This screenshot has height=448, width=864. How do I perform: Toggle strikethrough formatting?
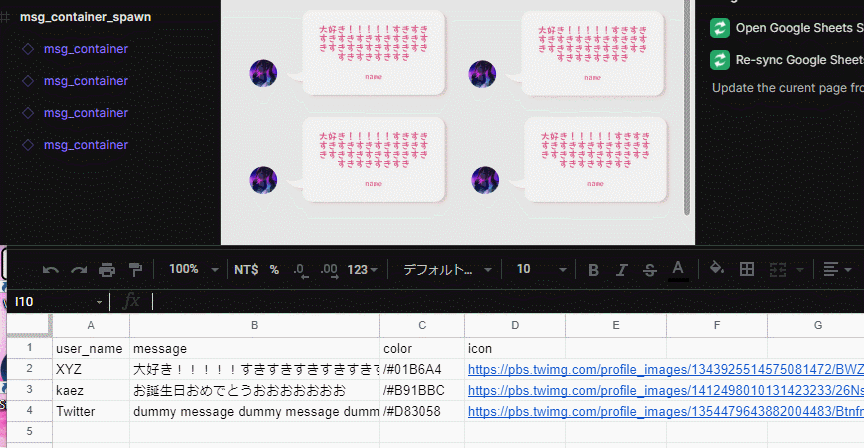pos(650,270)
